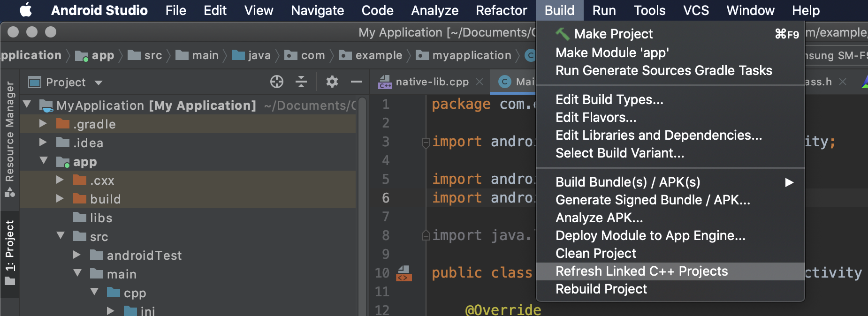This screenshot has width=868, height=316.
Task: Open the Code menu
Action: pos(377,10)
